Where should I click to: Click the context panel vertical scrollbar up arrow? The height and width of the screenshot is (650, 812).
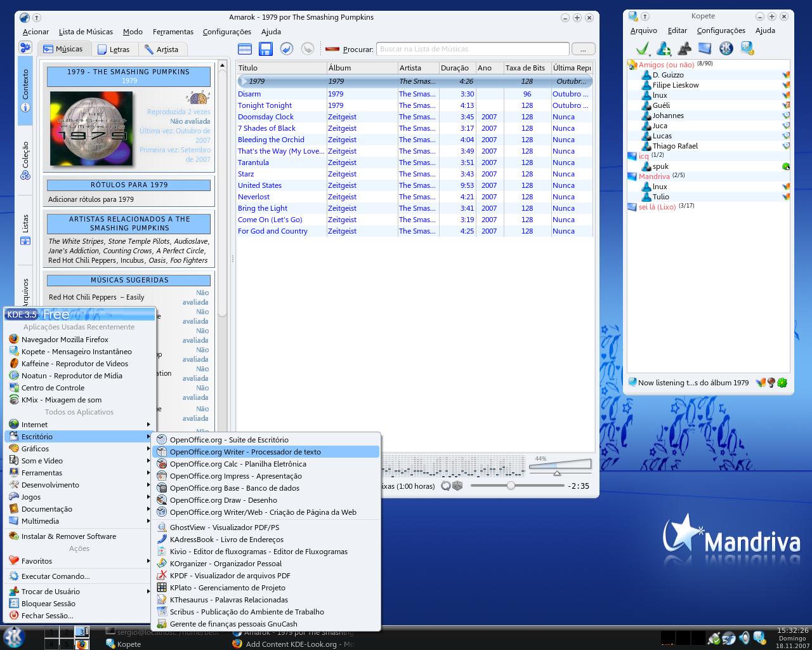[x=222, y=65]
